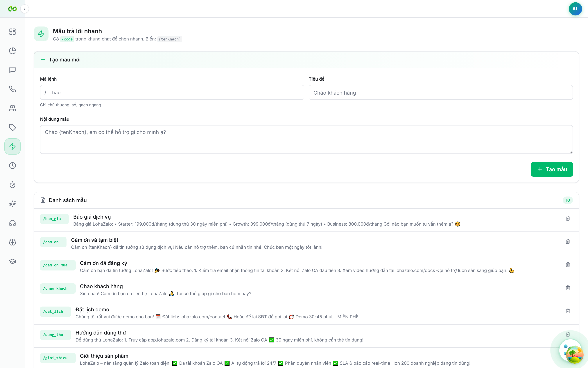The width and height of the screenshot is (588, 368).
Task: Click the Tạo mẫu button
Action: [552, 169]
